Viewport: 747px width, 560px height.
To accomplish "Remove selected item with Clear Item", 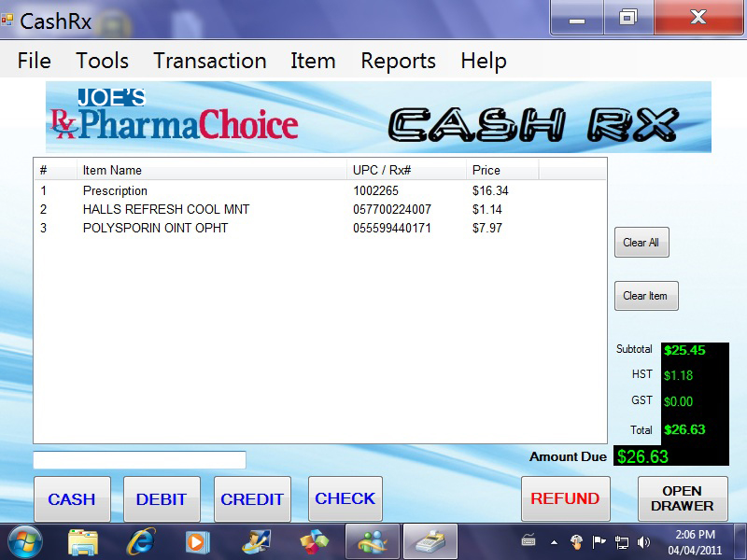I will tap(645, 296).
